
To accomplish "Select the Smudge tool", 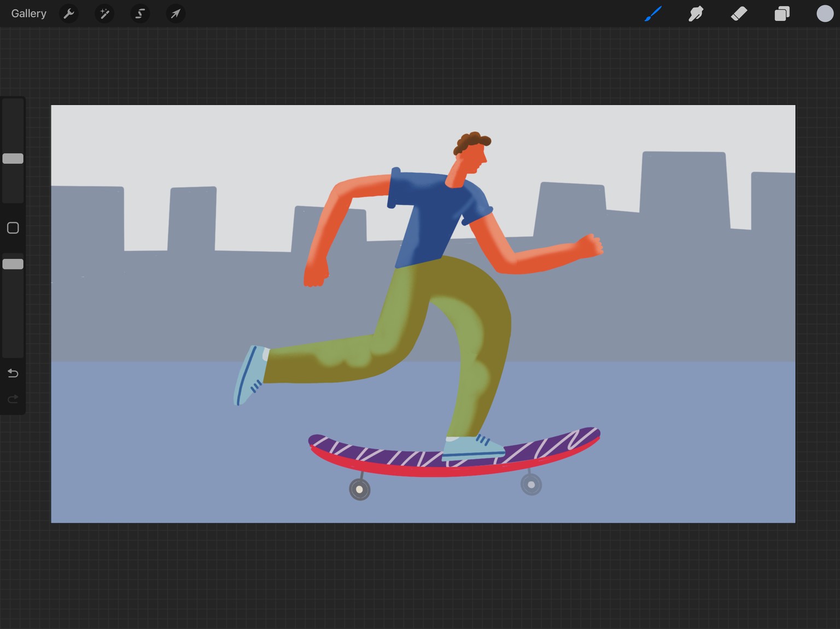I will point(696,14).
